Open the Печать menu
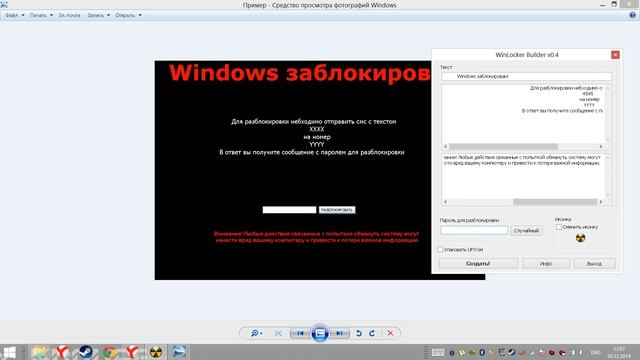640x360 pixels. (41, 15)
